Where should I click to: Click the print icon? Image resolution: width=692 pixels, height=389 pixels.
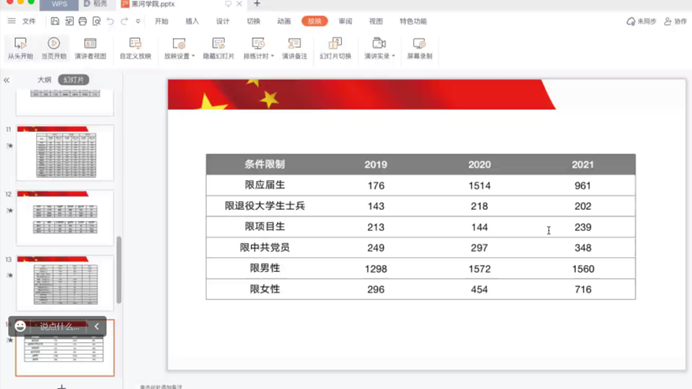tap(83, 21)
